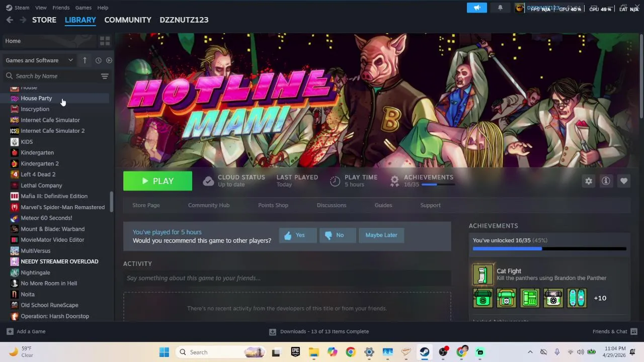644x362 pixels.
Task: Open the user avatar profile picture
Action: pos(520,8)
